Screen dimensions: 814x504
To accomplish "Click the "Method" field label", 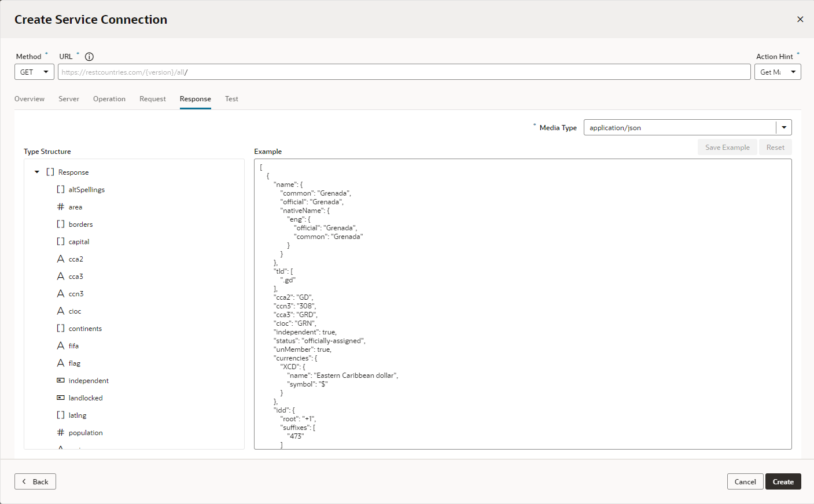I will coord(28,57).
